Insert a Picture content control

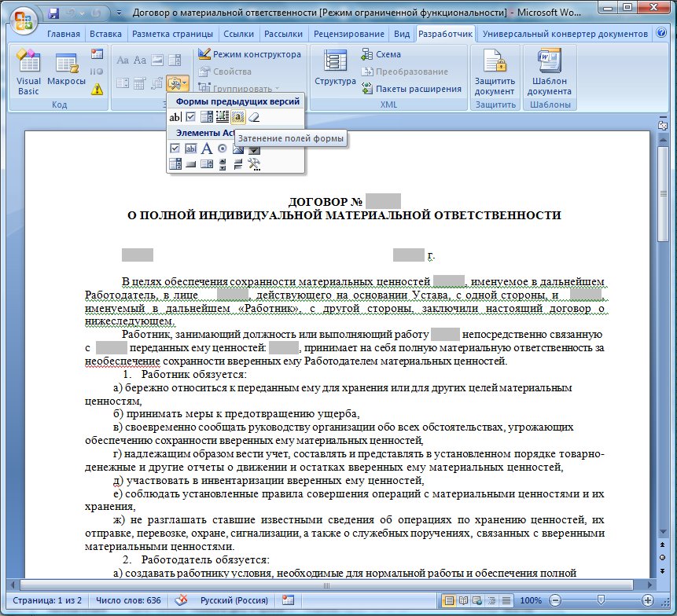[x=157, y=60]
